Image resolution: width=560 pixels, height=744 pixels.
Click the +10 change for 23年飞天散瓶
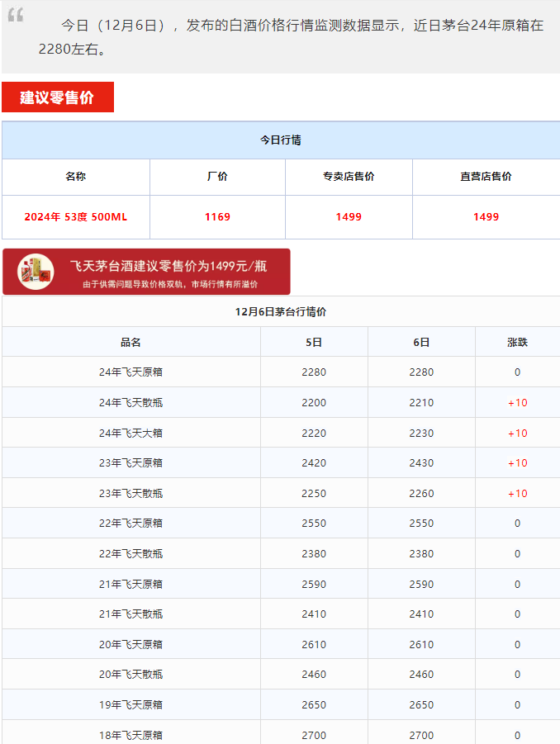tap(517, 494)
